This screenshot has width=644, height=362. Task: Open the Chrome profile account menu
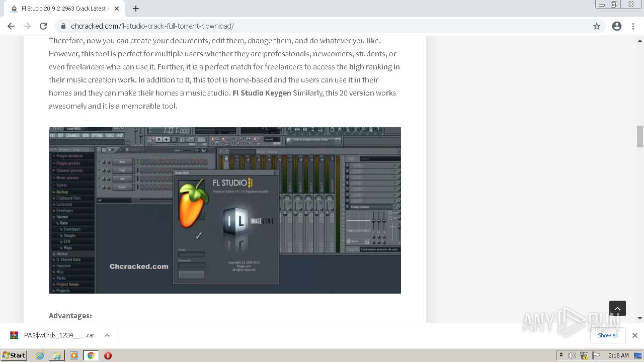tap(617, 26)
